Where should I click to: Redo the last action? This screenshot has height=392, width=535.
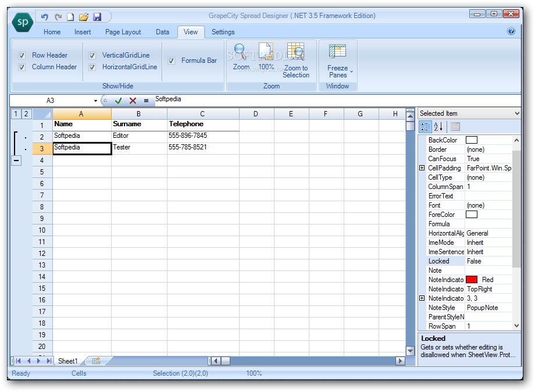coord(58,17)
